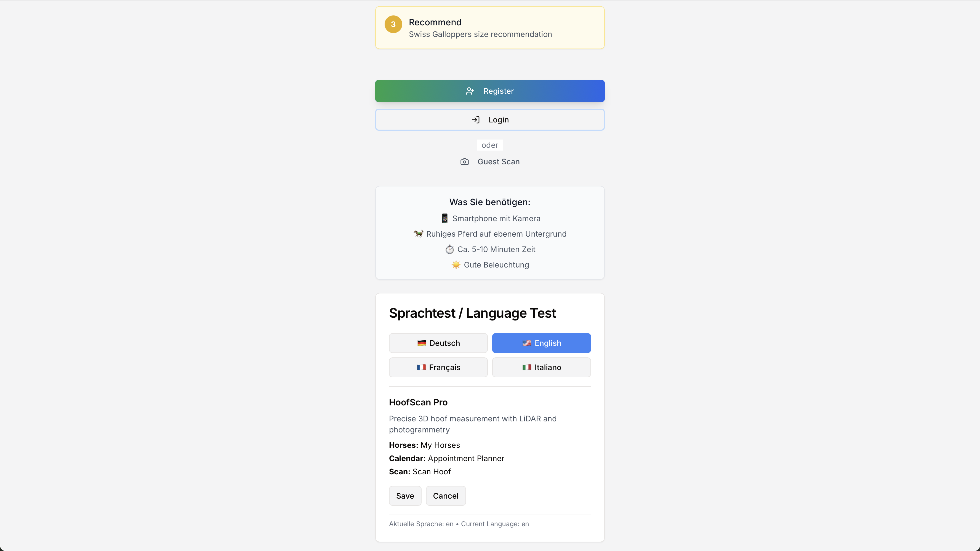The height and width of the screenshot is (551, 980).
Task: Click the yellow step 3 badge
Action: (x=393, y=24)
